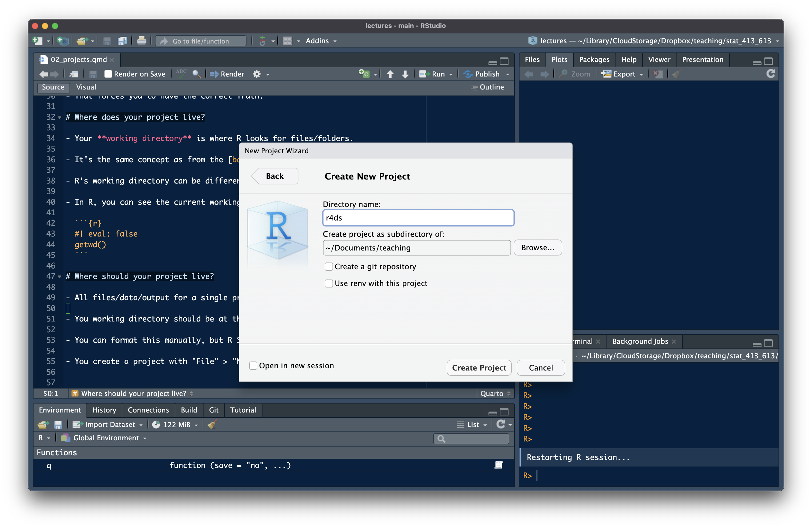Open the Publish dropdown arrow
The height and width of the screenshot is (528, 812).
[507, 74]
